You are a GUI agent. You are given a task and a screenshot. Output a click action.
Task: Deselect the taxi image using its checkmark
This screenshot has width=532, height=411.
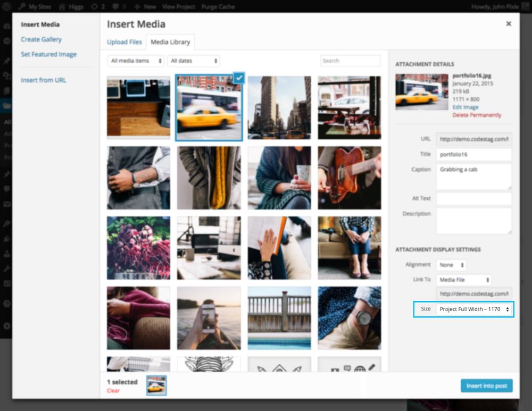coord(239,78)
